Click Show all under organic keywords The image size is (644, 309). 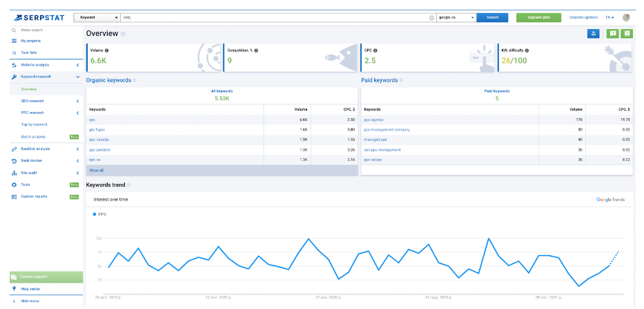pyautogui.click(x=97, y=170)
